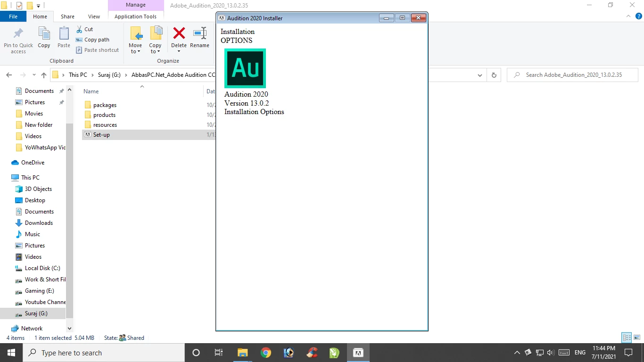Click the Move to folder icon

tap(136, 33)
